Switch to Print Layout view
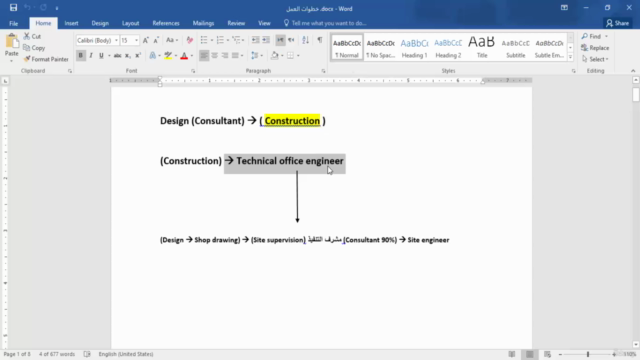This screenshot has height=360, width=640. [x=529, y=354]
